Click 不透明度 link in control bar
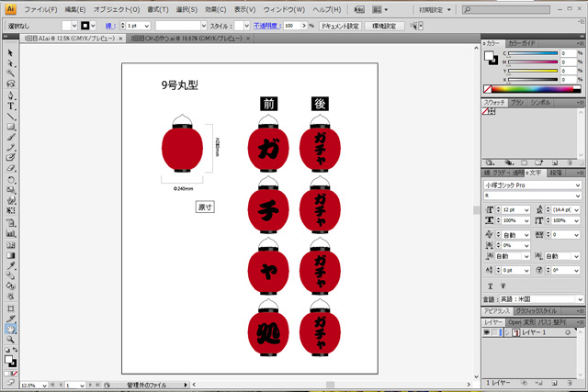The height and width of the screenshot is (392, 588). pyautogui.click(x=267, y=26)
